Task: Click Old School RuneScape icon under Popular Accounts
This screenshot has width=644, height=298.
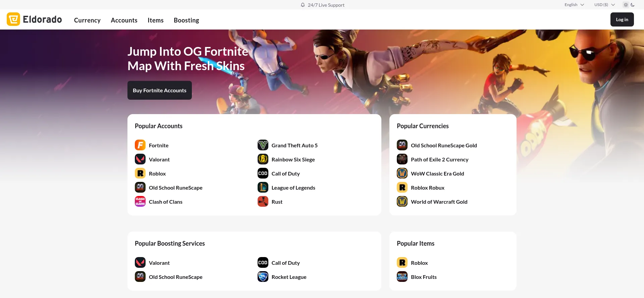Action: (140, 187)
